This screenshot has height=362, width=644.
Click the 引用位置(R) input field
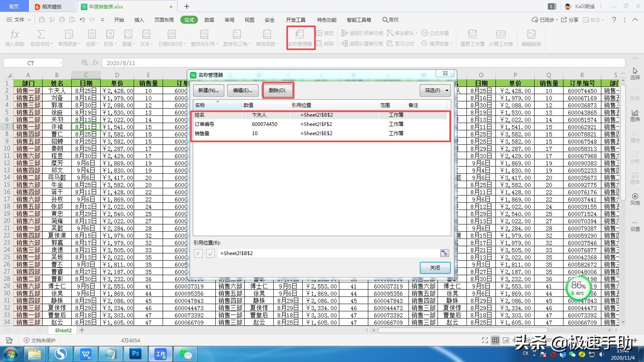tap(322, 253)
